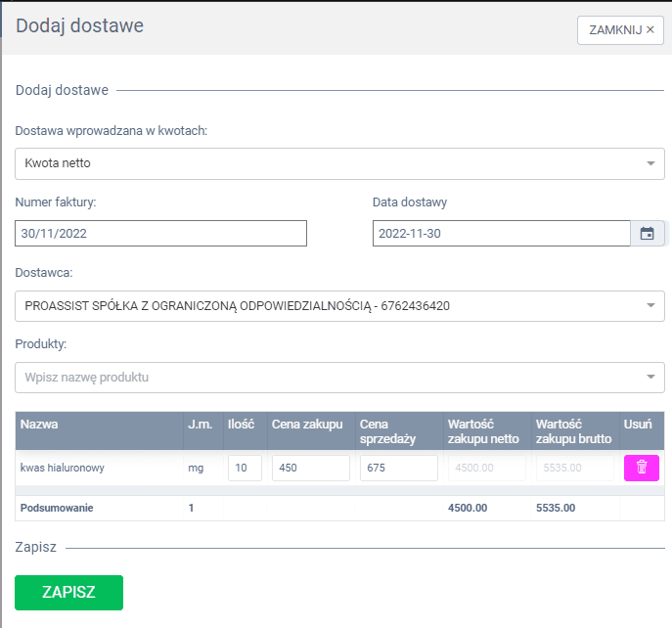Click the Wartość zakupu netto field

tap(486, 468)
